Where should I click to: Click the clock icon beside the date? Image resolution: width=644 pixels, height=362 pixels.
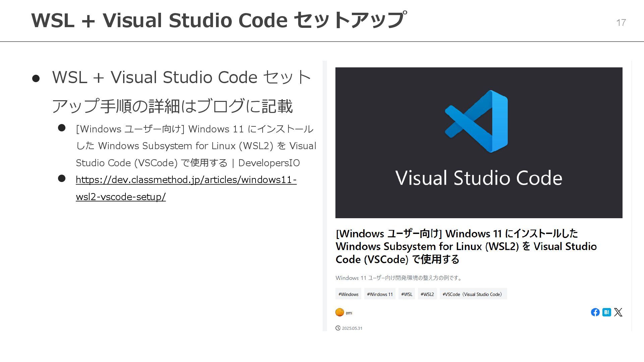338,328
